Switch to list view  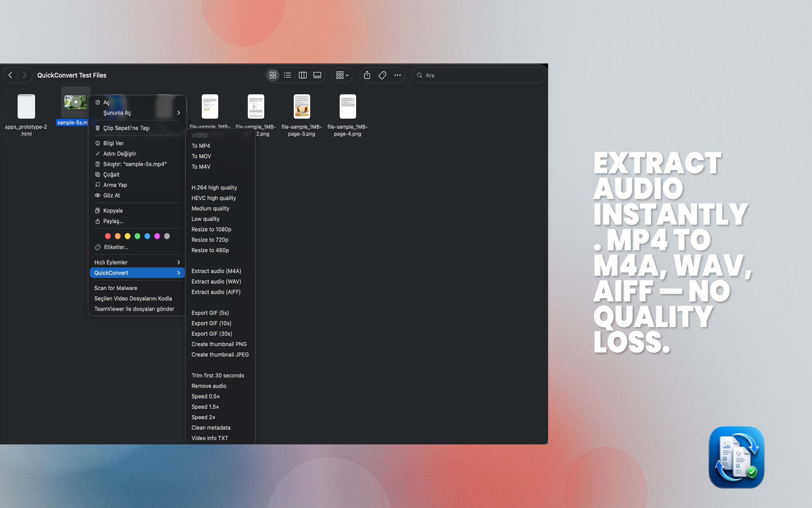(x=288, y=75)
